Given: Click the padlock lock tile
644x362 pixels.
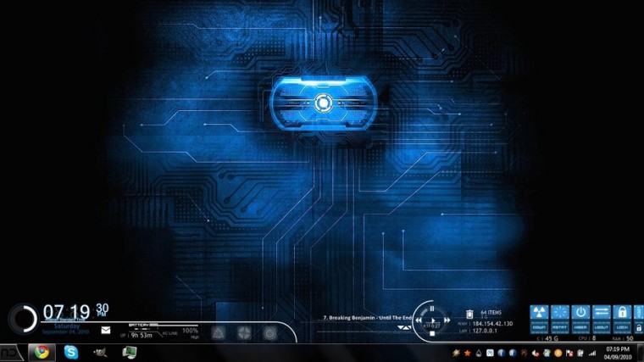Looking at the screenshot, I should click(x=622, y=320).
